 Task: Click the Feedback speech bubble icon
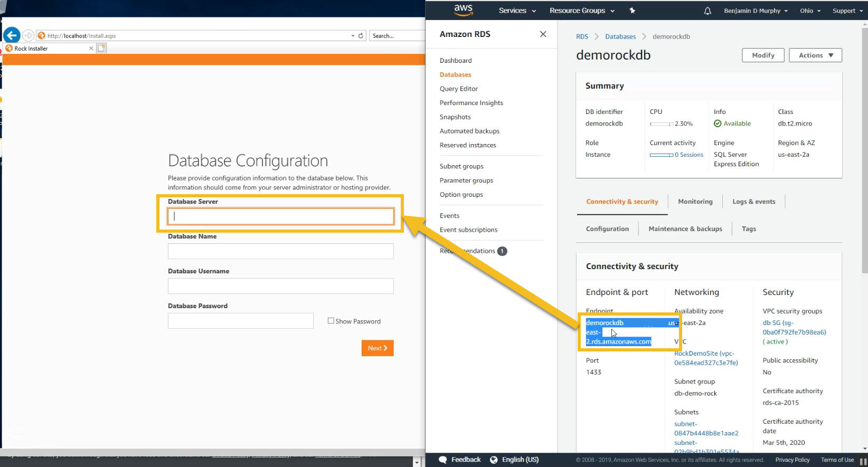point(443,460)
